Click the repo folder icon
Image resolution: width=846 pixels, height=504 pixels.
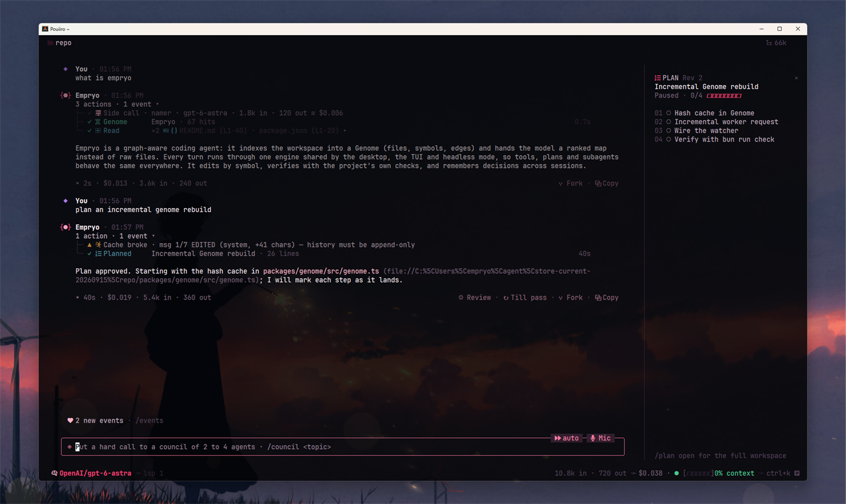pyautogui.click(x=50, y=43)
